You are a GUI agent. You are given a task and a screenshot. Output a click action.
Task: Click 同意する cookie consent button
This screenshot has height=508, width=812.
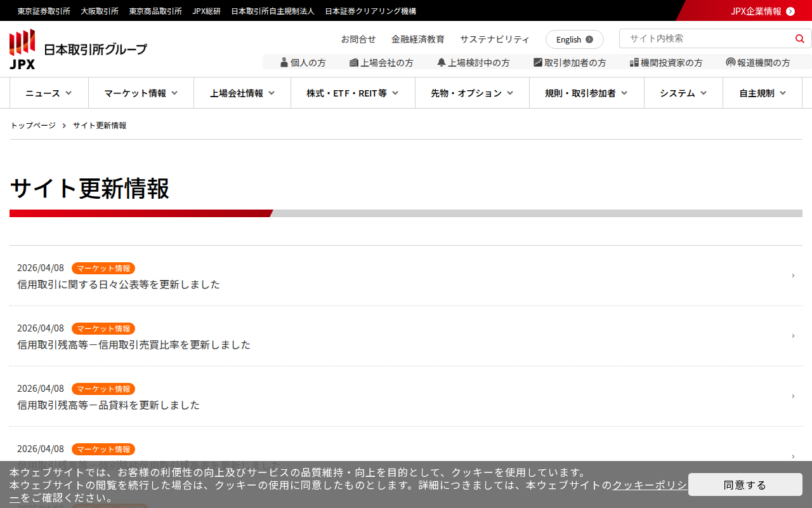point(745,485)
